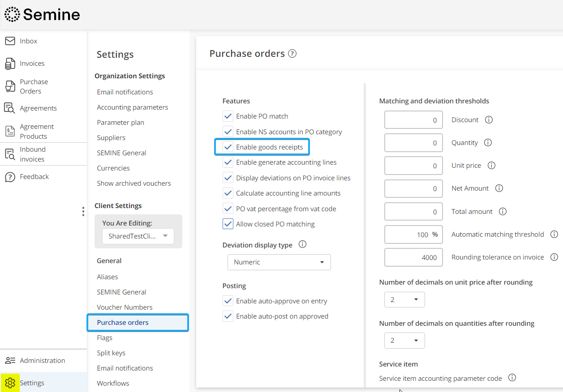Uncheck Enable PO match checkbox
This screenshot has width=563, height=392.
(x=228, y=116)
